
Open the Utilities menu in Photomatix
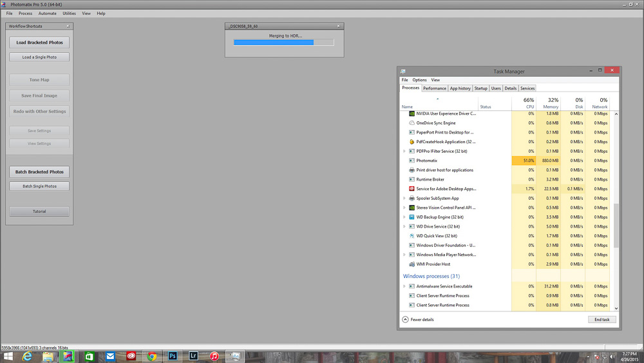click(69, 13)
